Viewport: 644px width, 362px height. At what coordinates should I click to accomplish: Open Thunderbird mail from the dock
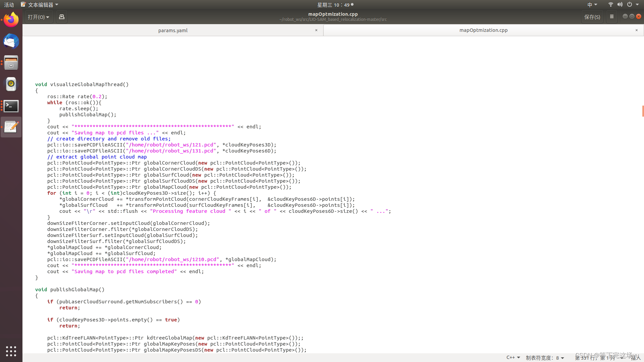click(x=11, y=41)
